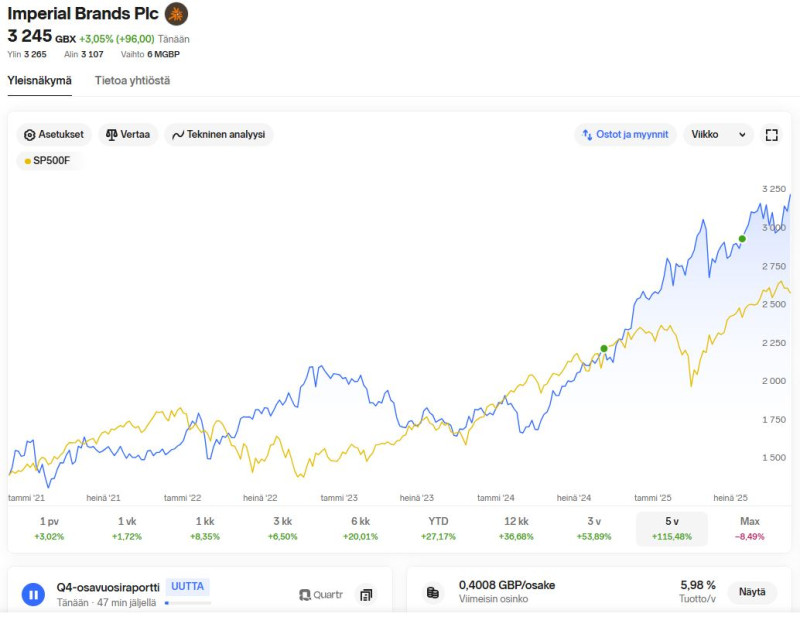Click the dividend coins icon
The width and height of the screenshot is (800, 617).
point(433,593)
